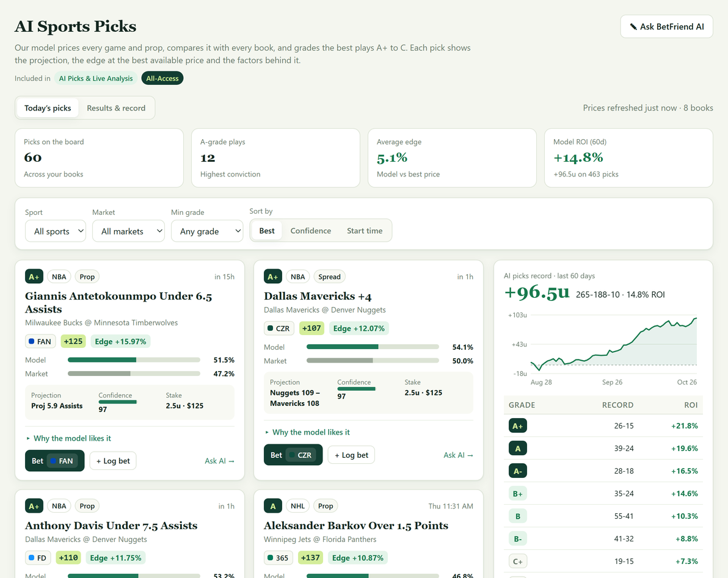Click the Picks on the board stat card
728x578 pixels.
(x=100, y=158)
